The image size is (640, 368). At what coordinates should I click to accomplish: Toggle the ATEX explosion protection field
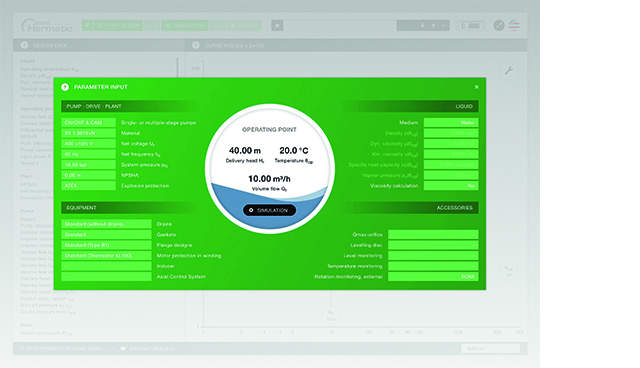(x=88, y=186)
